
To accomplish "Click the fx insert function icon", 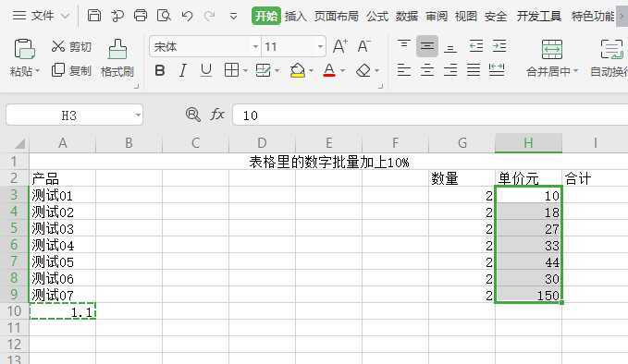I will 216,115.
